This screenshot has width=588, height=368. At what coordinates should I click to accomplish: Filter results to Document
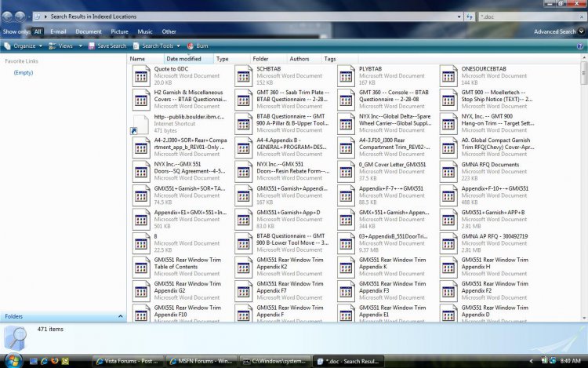89,31
